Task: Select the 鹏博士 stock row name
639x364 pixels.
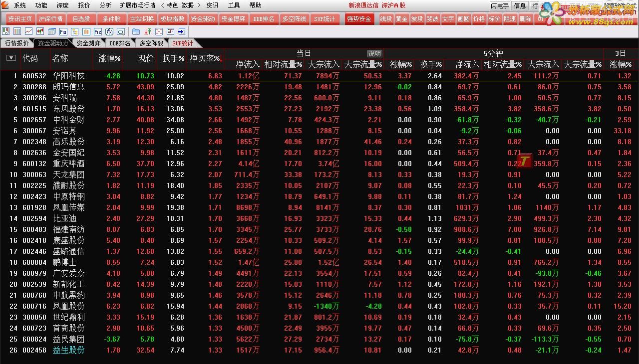Action: point(64,262)
